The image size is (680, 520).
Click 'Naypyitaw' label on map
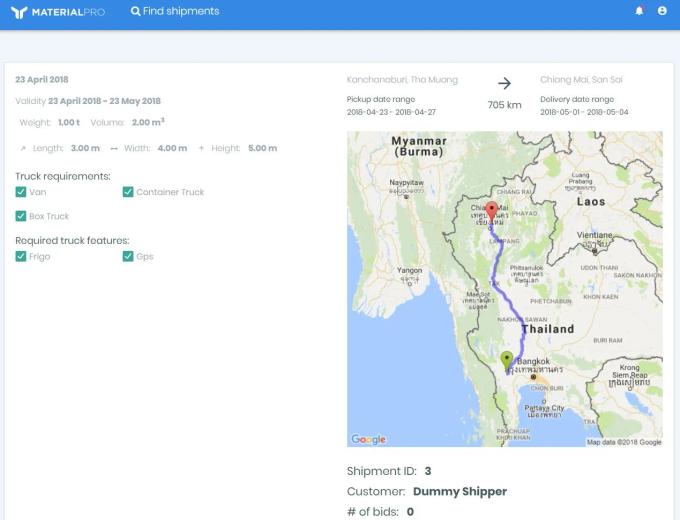click(406, 183)
